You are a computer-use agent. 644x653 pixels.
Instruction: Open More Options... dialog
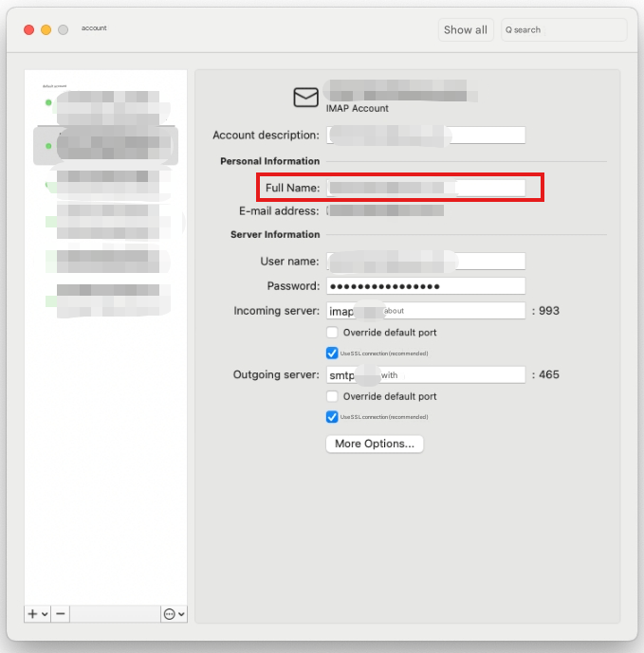(375, 444)
